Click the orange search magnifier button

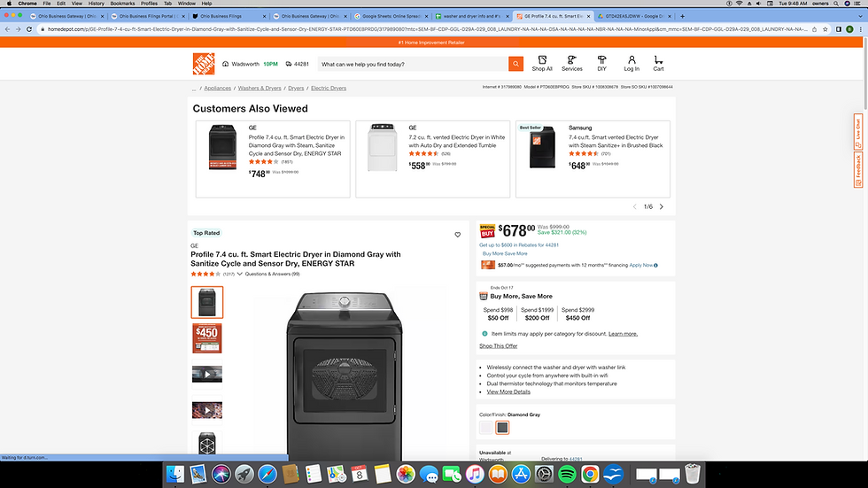(515, 64)
